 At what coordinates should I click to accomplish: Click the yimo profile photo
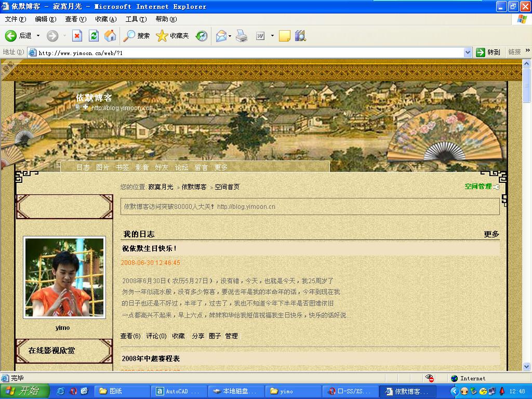pos(64,277)
